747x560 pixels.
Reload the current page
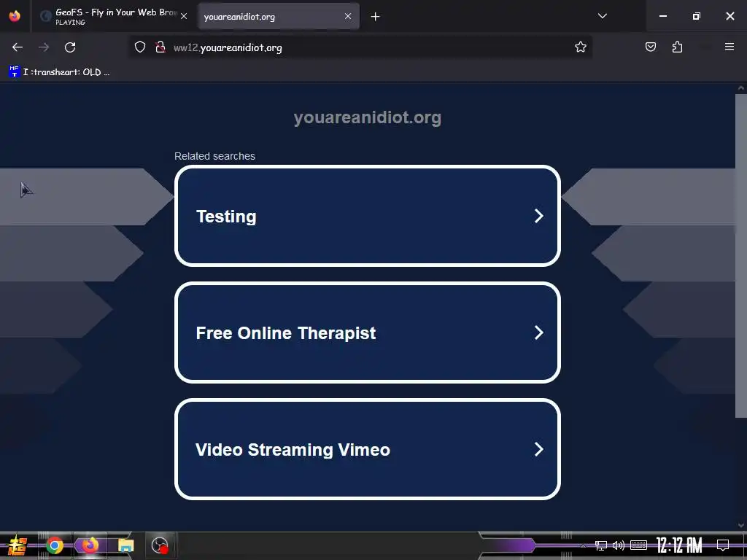point(70,47)
